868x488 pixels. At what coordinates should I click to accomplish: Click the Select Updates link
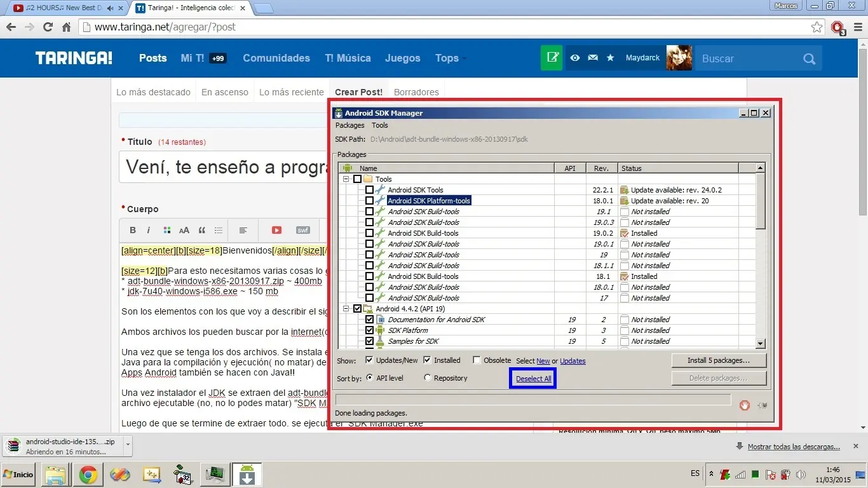pyautogui.click(x=573, y=361)
